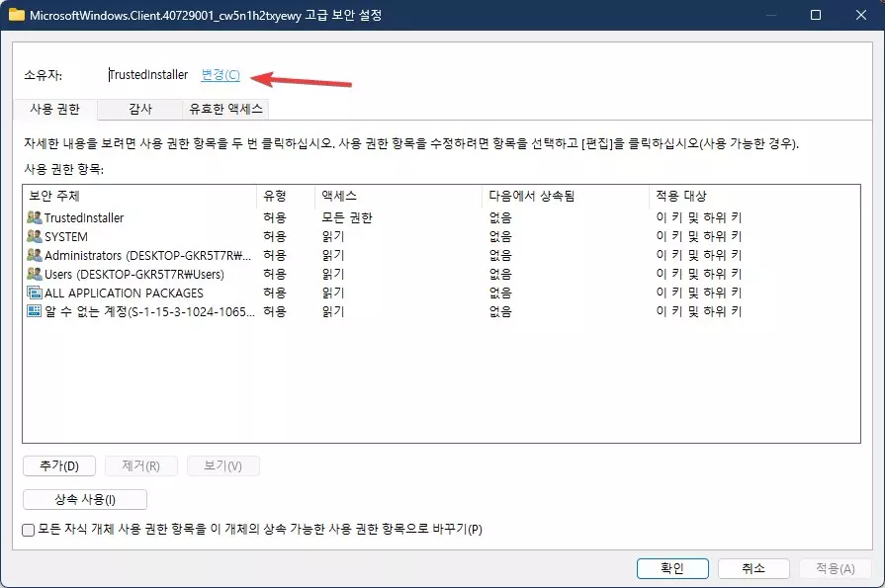Close the 고급 보안 설정 window
885x588 pixels.
(x=860, y=15)
